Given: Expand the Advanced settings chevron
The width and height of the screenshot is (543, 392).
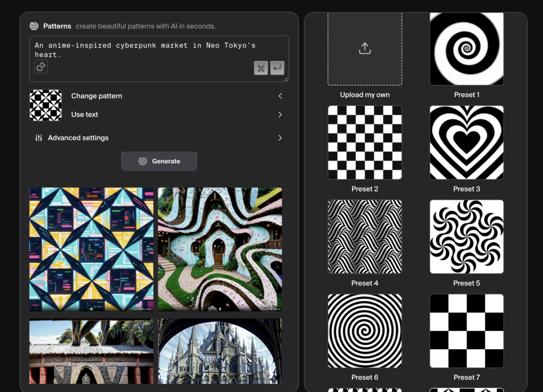Looking at the screenshot, I should tap(280, 138).
